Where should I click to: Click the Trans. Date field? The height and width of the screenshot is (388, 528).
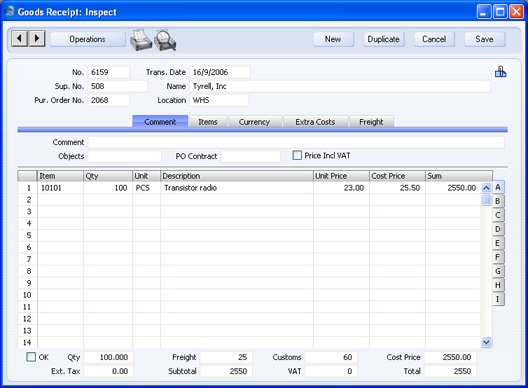click(x=220, y=72)
